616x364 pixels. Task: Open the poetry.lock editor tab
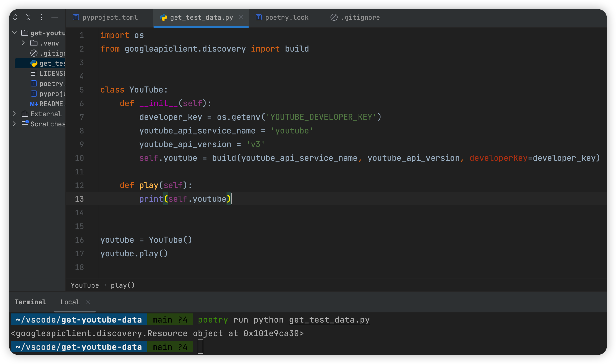click(x=286, y=17)
